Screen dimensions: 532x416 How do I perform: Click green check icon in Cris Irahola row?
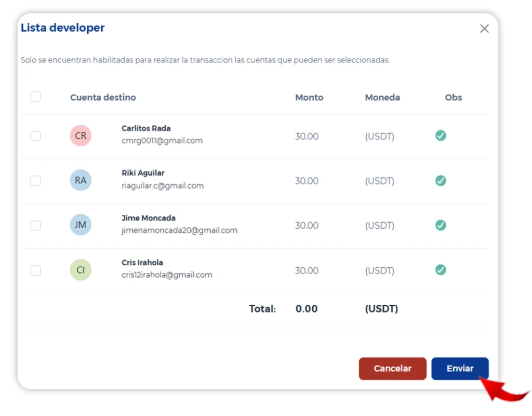[441, 270]
